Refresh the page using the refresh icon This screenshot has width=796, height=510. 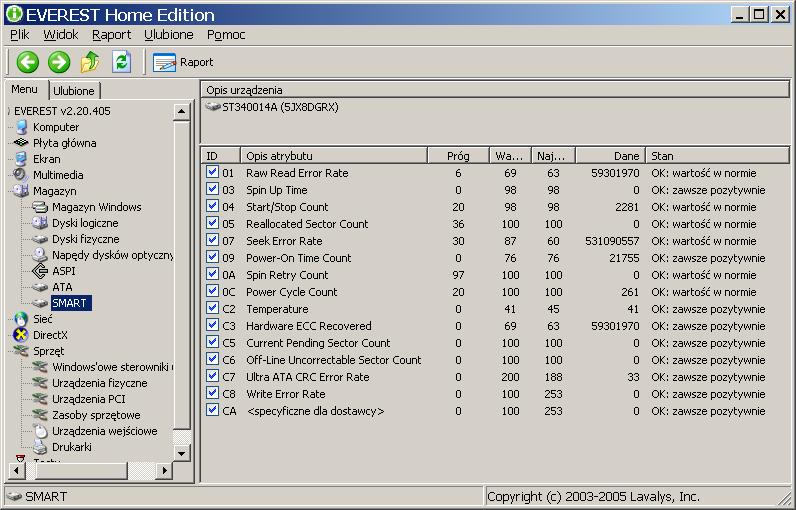pos(121,62)
